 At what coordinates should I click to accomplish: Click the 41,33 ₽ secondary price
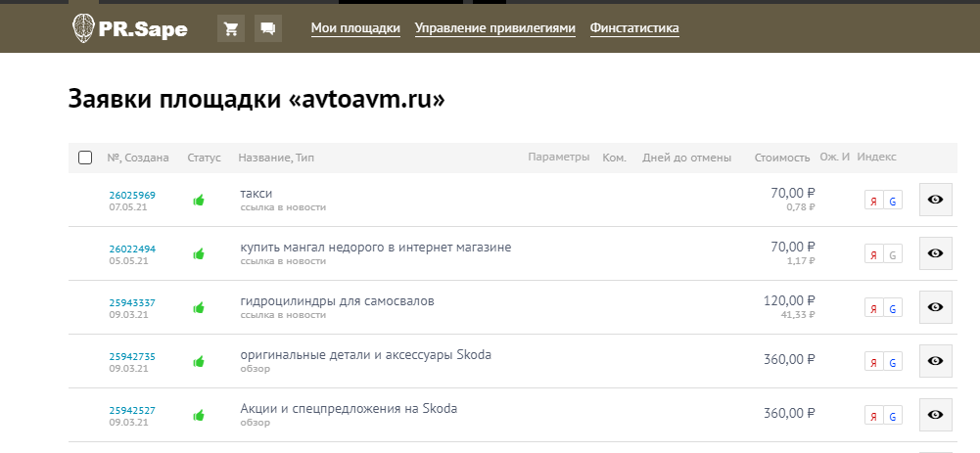tap(798, 315)
